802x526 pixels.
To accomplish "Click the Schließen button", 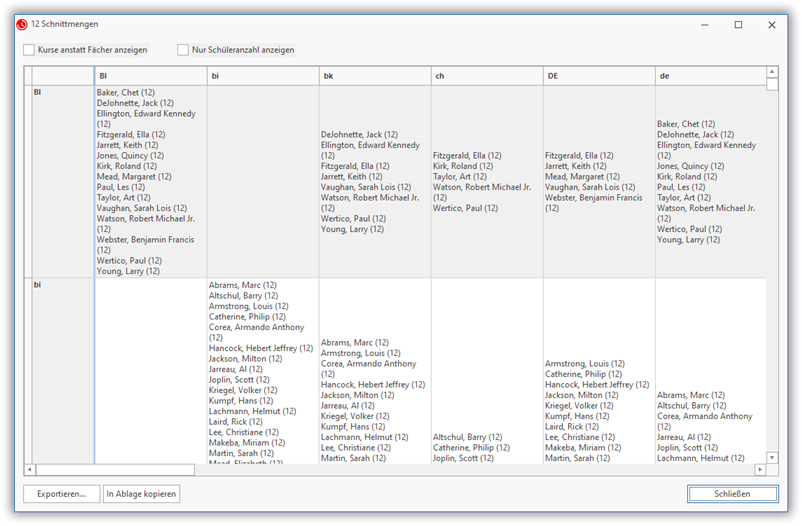I will click(732, 493).
